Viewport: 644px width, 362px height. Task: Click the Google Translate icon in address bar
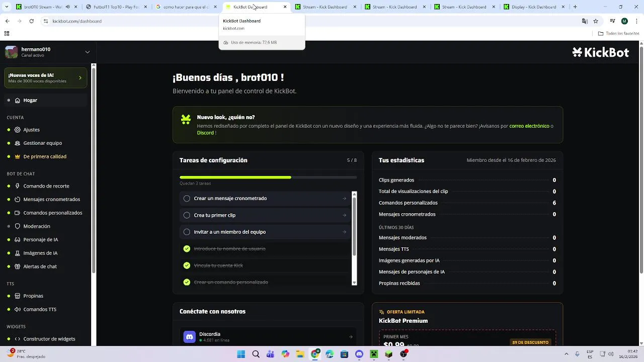(585, 21)
